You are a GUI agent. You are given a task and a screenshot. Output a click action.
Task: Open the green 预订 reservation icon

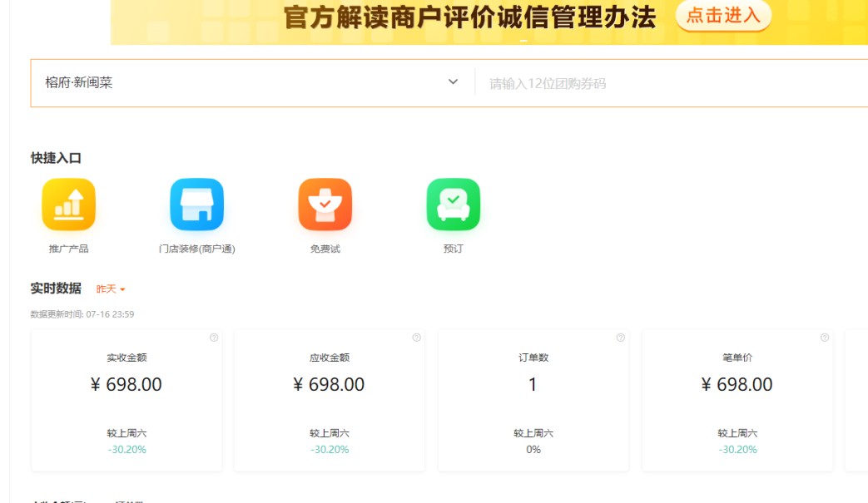(454, 205)
